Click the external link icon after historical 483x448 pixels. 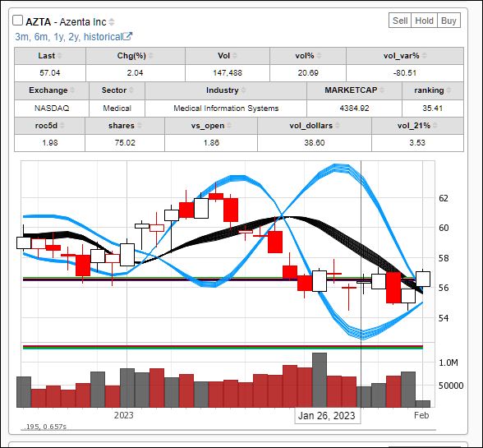[x=127, y=36]
